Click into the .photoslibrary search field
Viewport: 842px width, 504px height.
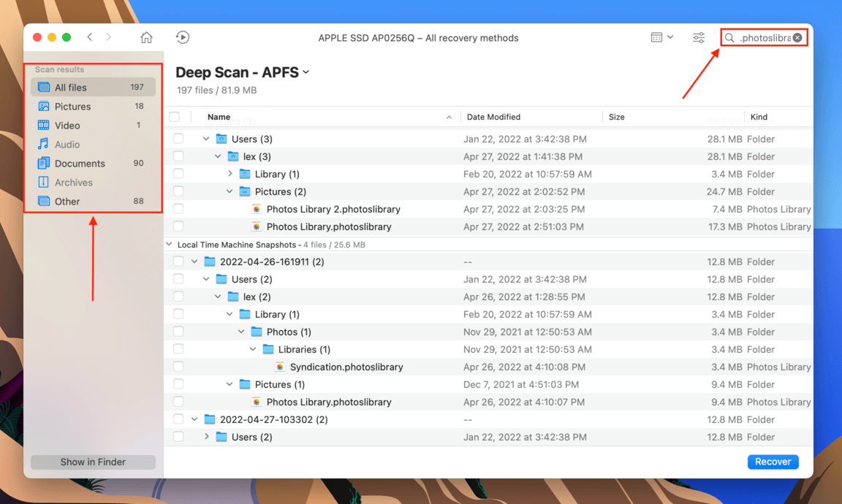click(x=765, y=37)
